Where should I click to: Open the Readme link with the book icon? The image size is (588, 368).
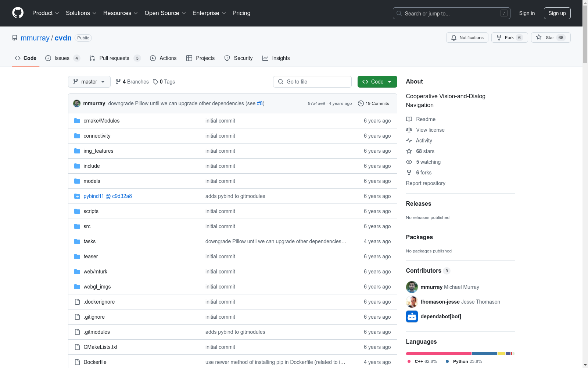tap(421, 119)
